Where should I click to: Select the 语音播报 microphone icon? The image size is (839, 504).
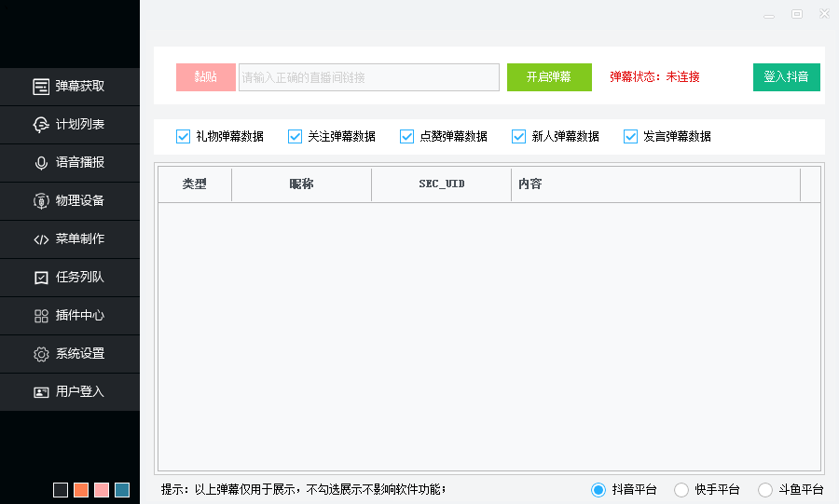click(41, 163)
